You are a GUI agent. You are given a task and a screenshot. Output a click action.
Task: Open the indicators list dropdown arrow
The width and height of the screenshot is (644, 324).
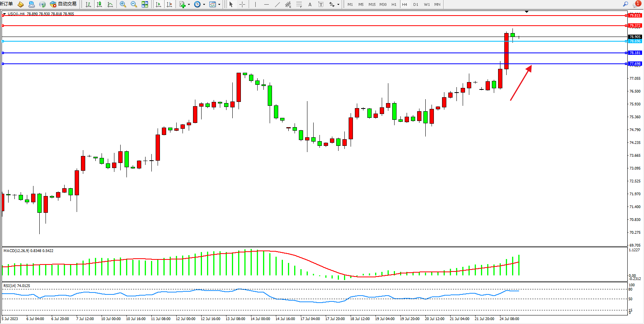tap(189, 5)
